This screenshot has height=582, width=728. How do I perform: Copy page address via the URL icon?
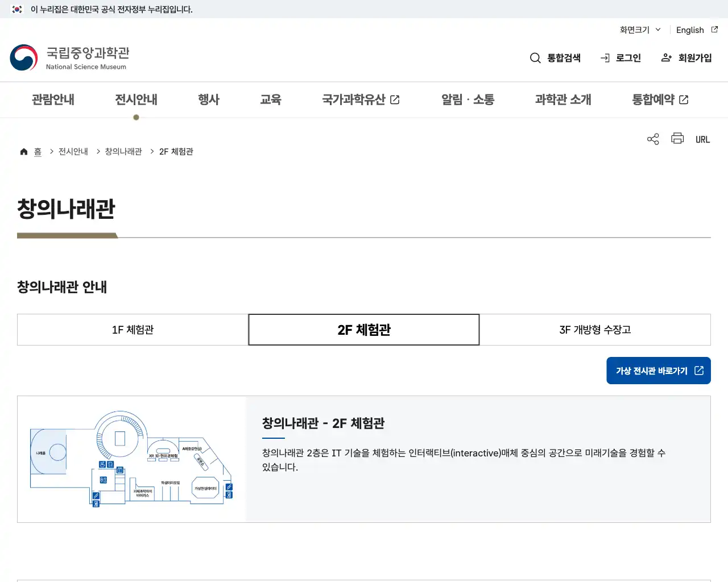pos(703,139)
